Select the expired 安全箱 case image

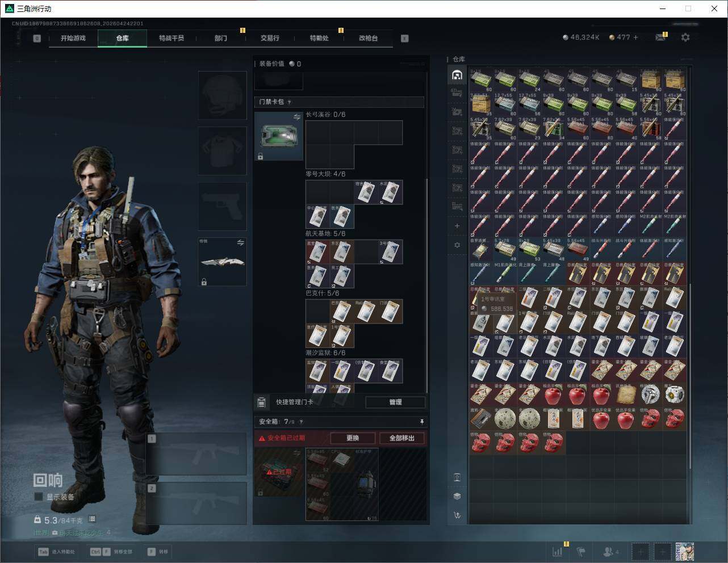point(279,472)
